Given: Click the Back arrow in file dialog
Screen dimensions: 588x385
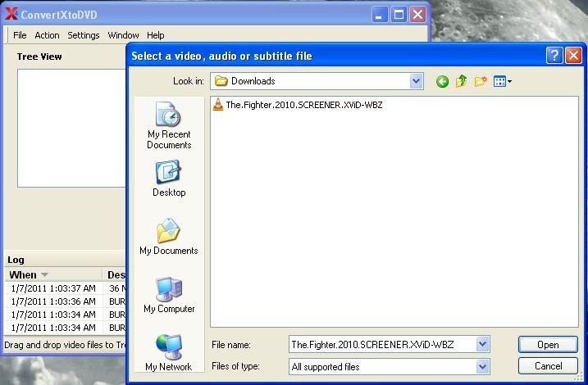Looking at the screenshot, I should (442, 81).
